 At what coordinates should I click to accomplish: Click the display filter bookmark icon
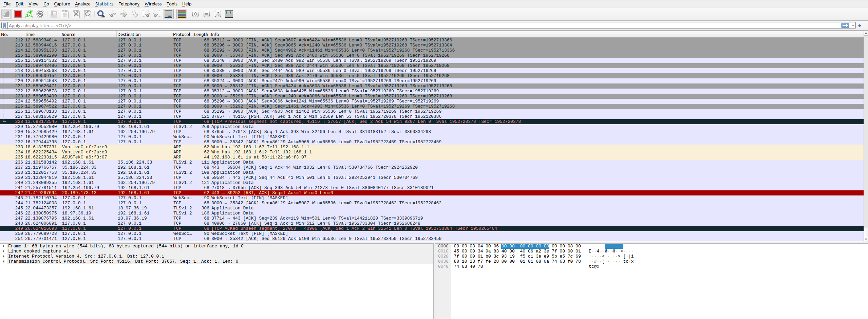tap(4, 25)
